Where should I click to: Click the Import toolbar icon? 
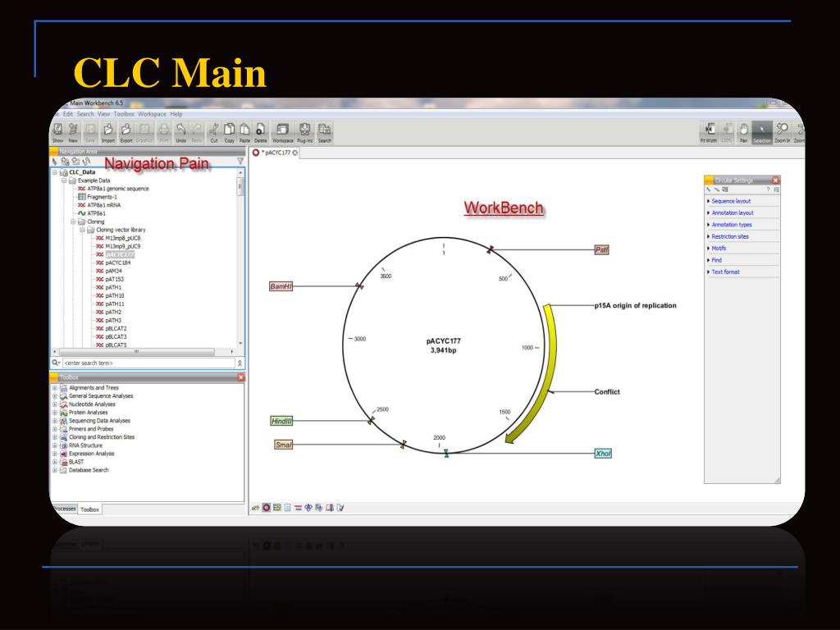[108, 132]
